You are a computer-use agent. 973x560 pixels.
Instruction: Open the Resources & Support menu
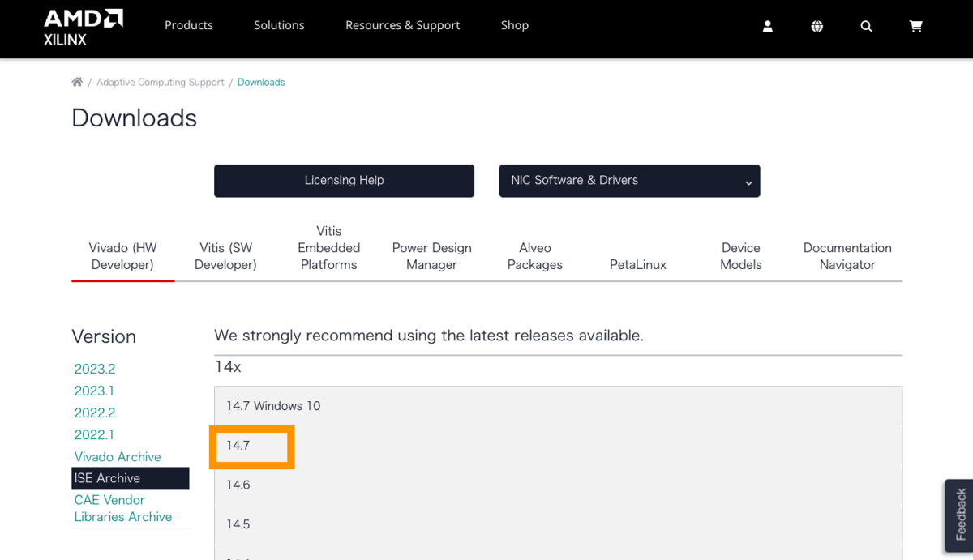point(402,25)
